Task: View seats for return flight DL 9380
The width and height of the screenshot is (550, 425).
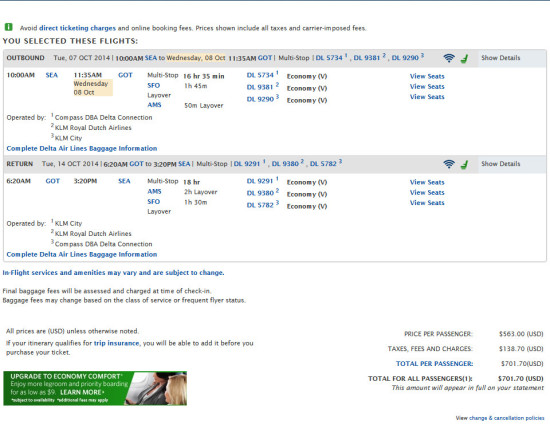Action: coord(427,193)
